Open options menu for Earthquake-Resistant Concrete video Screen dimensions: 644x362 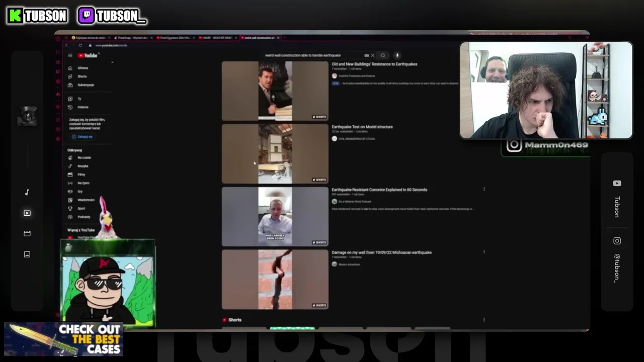(x=484, y=190)
